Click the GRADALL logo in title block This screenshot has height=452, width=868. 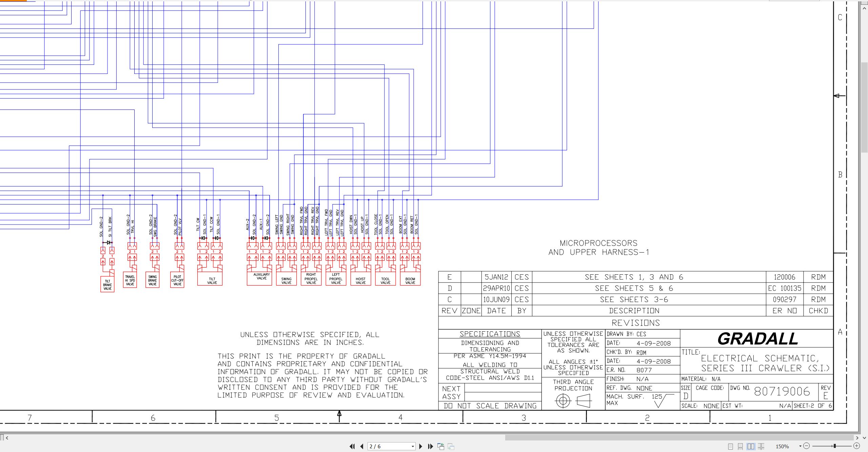pos(757,339)
